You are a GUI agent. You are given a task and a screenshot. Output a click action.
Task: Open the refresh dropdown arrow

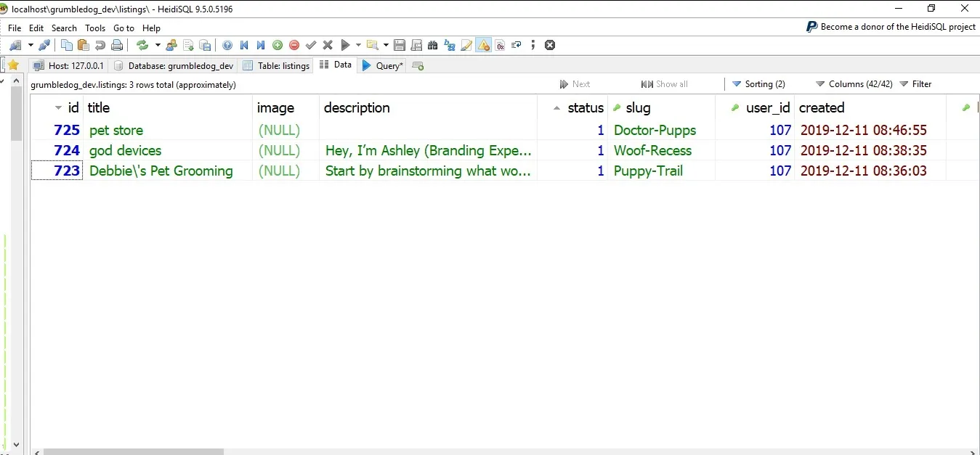pyautogui.click(x=158, y=45)
